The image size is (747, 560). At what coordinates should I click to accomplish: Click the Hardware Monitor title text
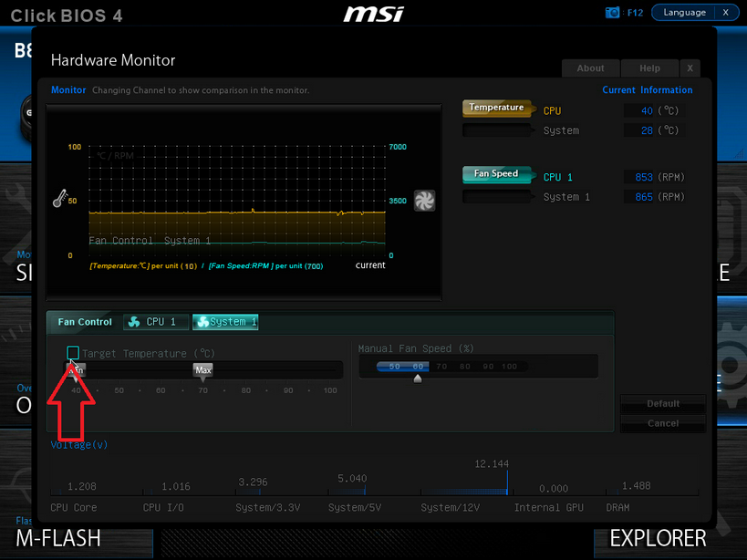click(113, 60)
